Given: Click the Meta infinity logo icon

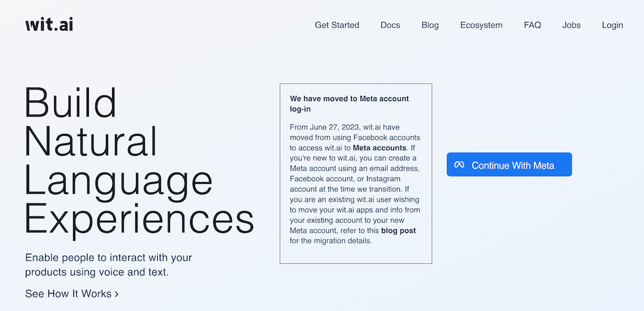Looking at the screenshot, I should click(459, 165).
